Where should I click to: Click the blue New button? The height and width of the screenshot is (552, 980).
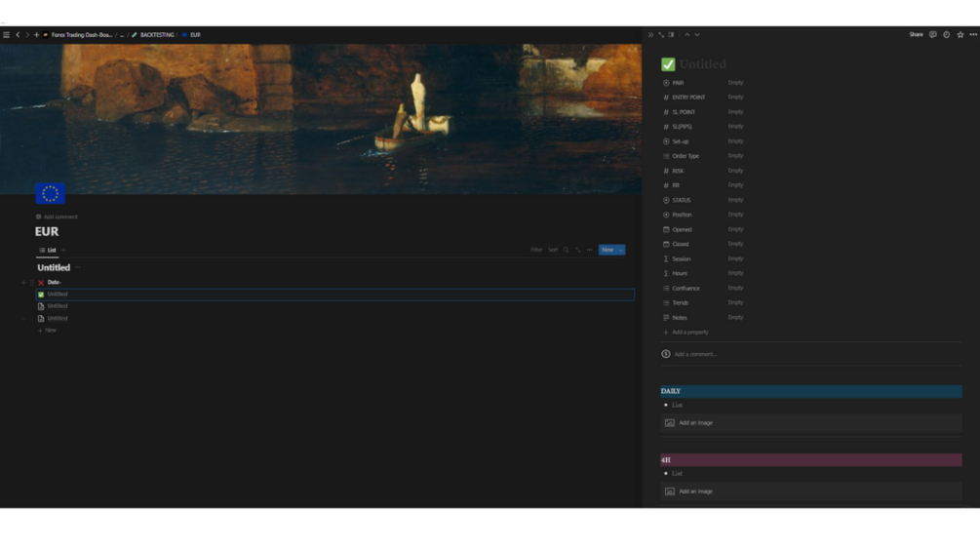(607, 250)
